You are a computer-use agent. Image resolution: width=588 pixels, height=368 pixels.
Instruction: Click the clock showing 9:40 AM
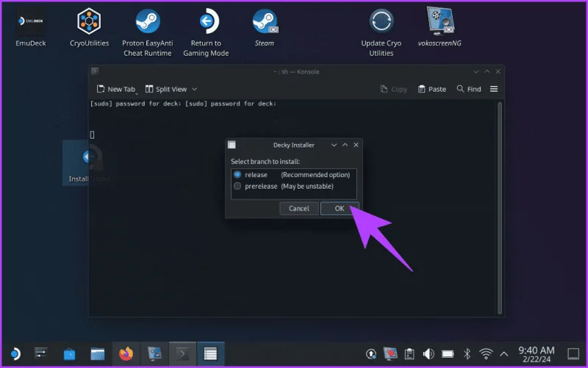coord(537,354)
